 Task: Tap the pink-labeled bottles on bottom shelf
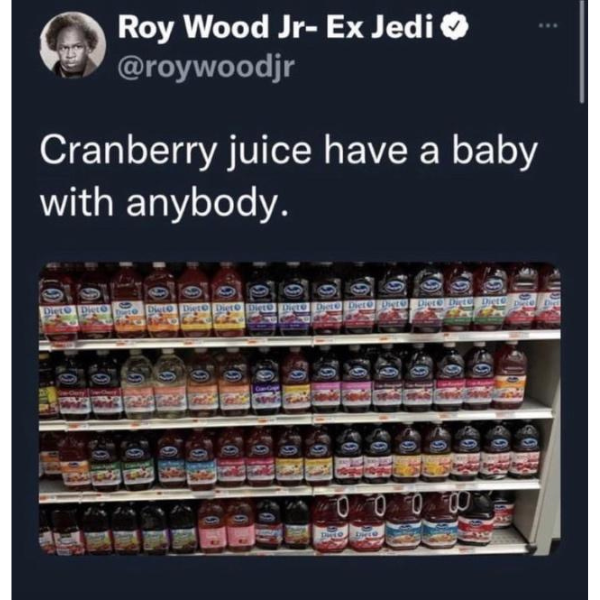pyautogui.click(x=226, y=525)
